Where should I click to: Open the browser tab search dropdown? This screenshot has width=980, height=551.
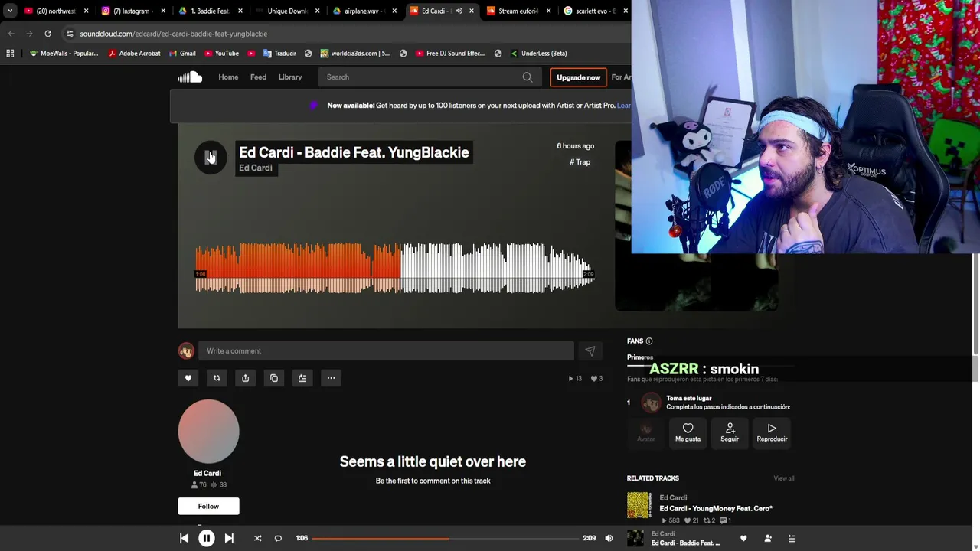click(9, 11)
